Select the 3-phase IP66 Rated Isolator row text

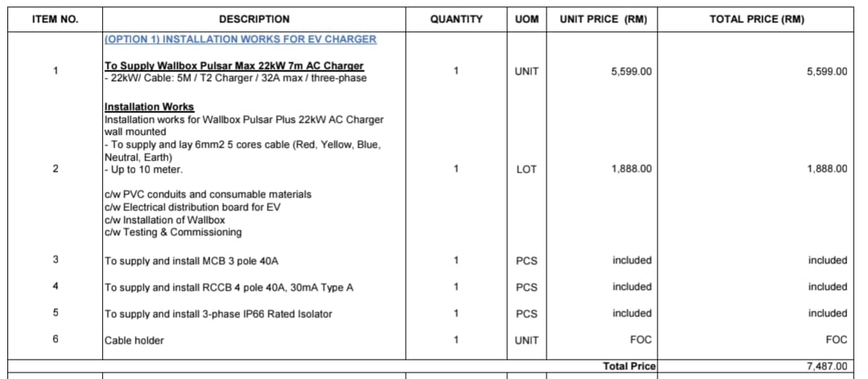(218, 314)
